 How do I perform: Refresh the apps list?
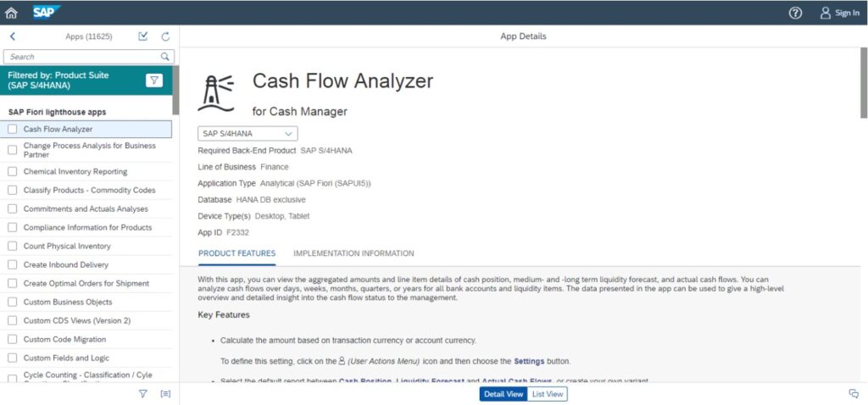[165, 36]
